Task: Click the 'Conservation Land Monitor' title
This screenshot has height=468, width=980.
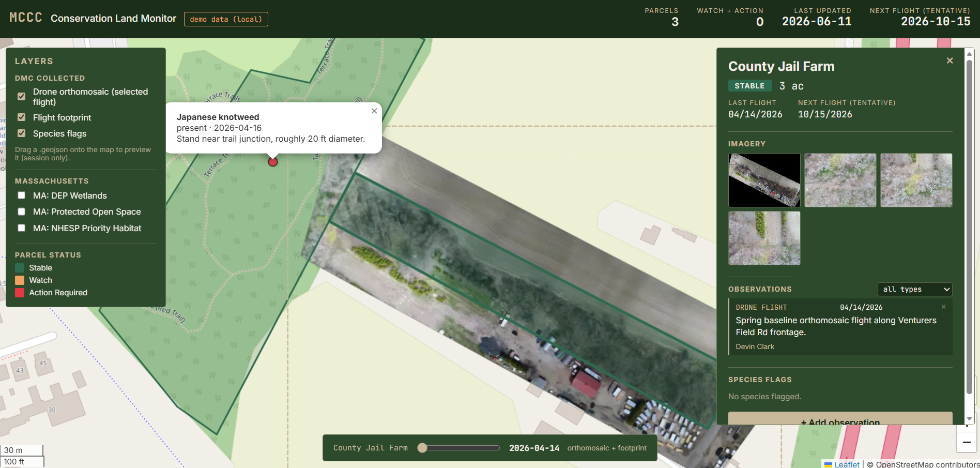Action: click(113, 19)
